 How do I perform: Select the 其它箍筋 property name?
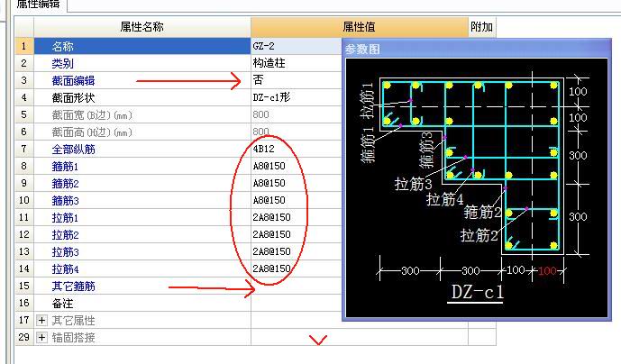coord(73,286)
